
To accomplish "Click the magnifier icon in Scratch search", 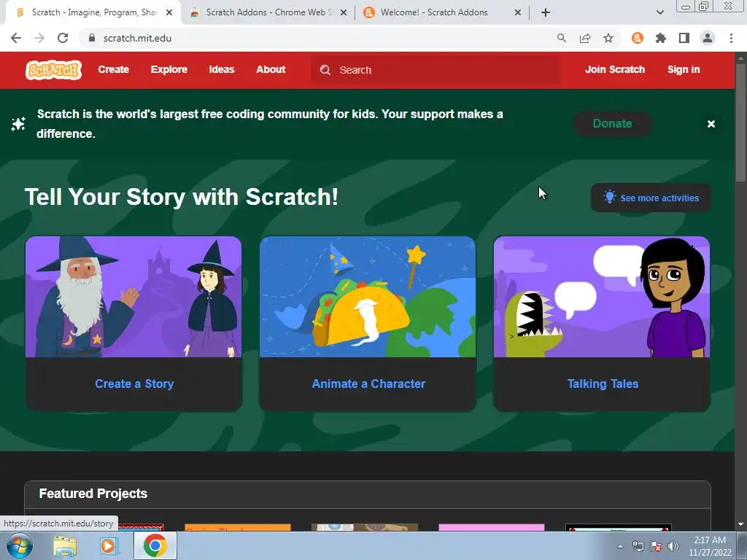I will (325, 70).
